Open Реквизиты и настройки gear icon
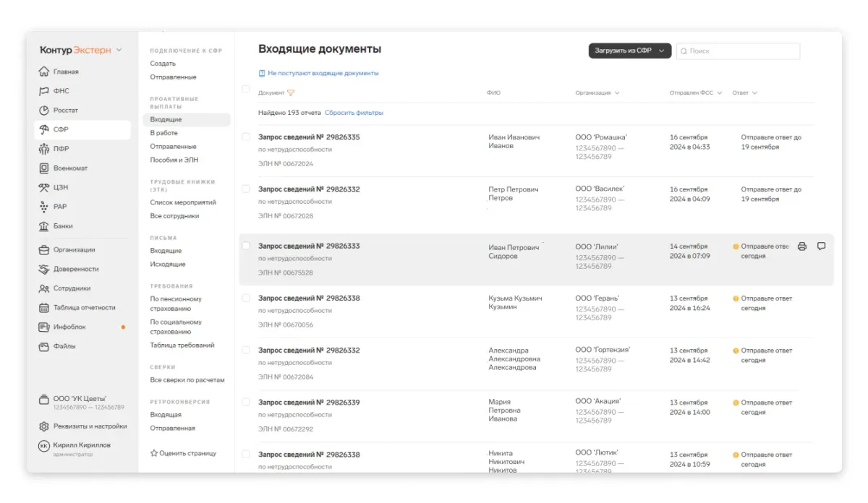Screen dimensions: 868x503 coord(44,426)
